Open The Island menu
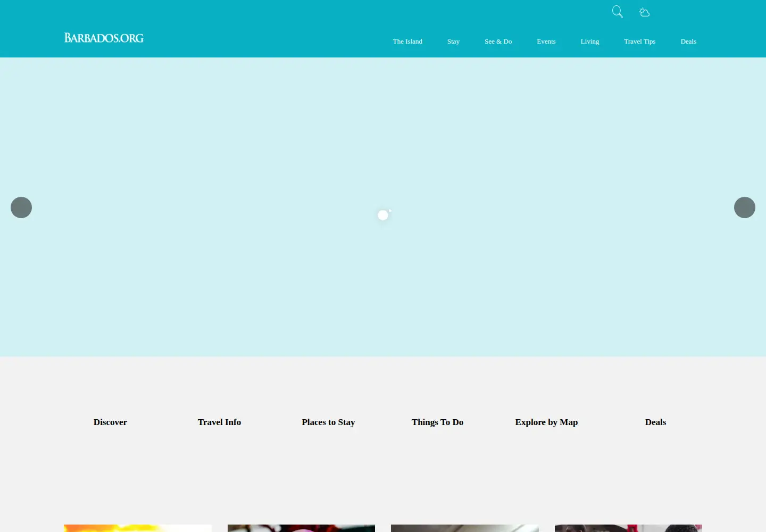Screen dimensions: 766x532 407,41
